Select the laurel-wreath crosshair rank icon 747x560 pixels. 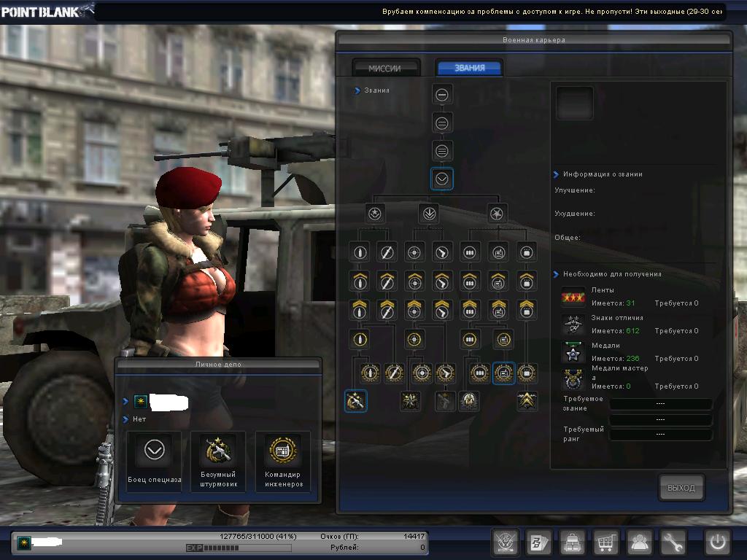click(x=422, y=373)
